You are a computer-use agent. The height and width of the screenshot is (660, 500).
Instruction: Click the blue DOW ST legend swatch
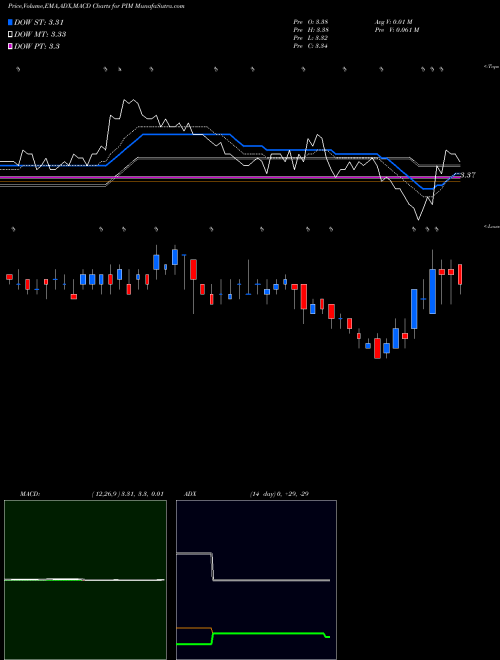click(x=11, y=22)
